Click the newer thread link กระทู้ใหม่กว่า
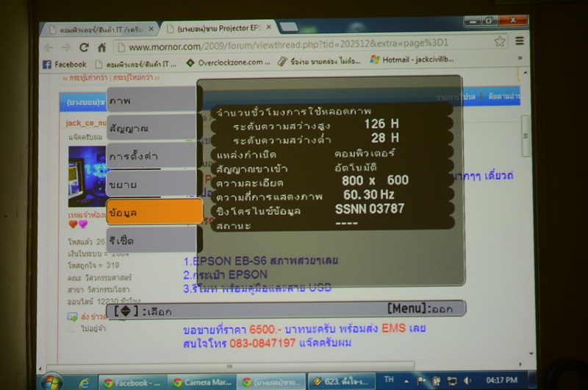This screenshot has width=588, height=390. 136,77
